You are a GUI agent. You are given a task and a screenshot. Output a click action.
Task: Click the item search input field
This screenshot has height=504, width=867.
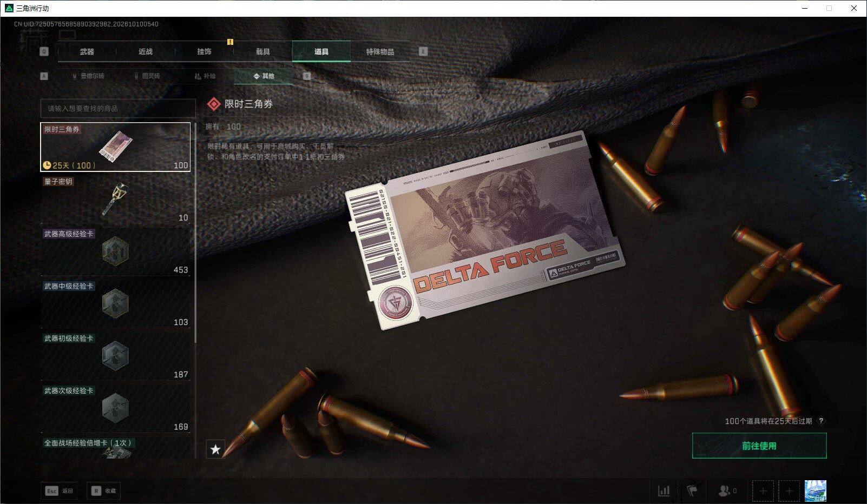coord(118,108)
